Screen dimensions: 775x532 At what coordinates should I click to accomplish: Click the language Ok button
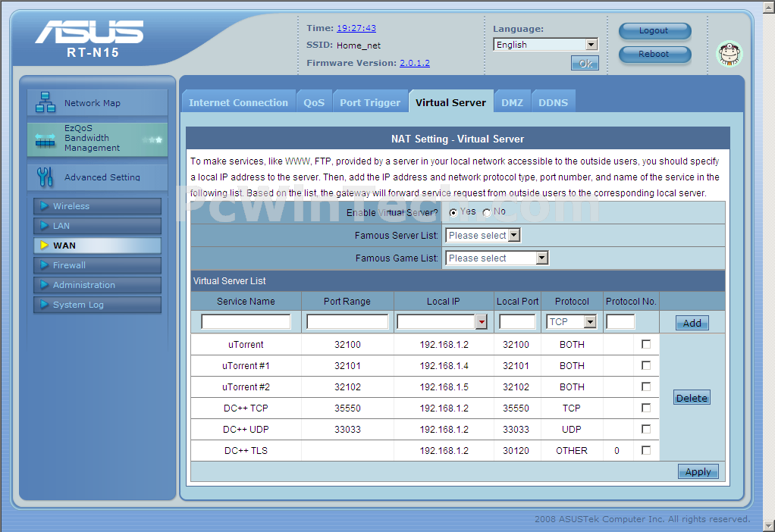[x=585, y=63]
